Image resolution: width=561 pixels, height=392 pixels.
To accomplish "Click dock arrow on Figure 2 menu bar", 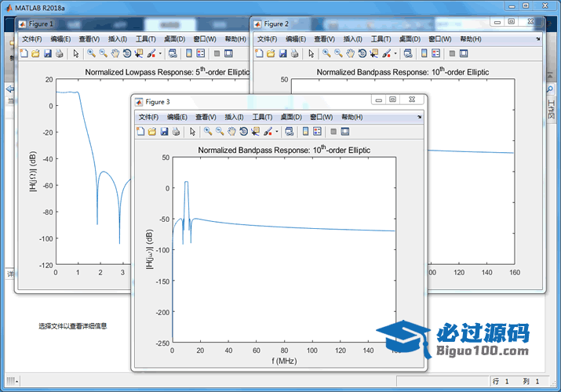I will click(538, 39).
